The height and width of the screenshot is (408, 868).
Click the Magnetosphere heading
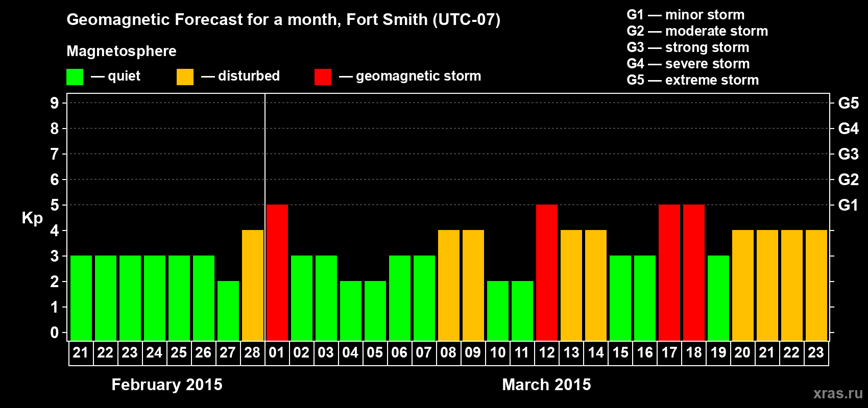[x=122, y=51]
